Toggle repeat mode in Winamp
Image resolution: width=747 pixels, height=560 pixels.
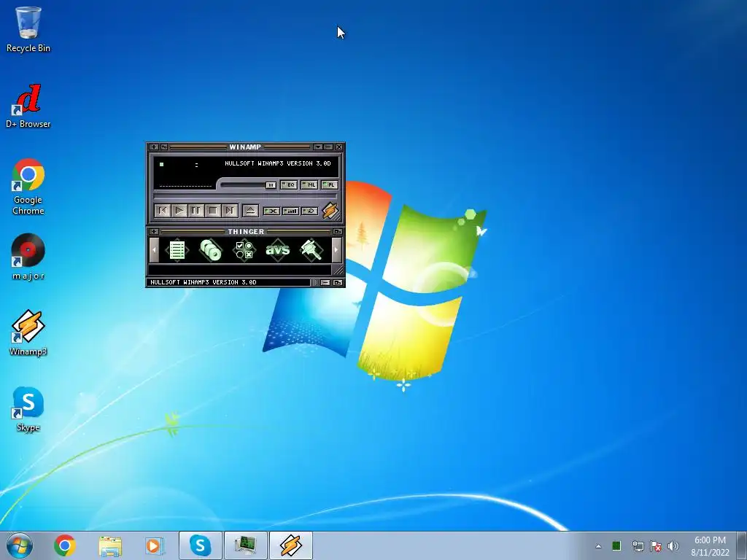pos(309,211)
